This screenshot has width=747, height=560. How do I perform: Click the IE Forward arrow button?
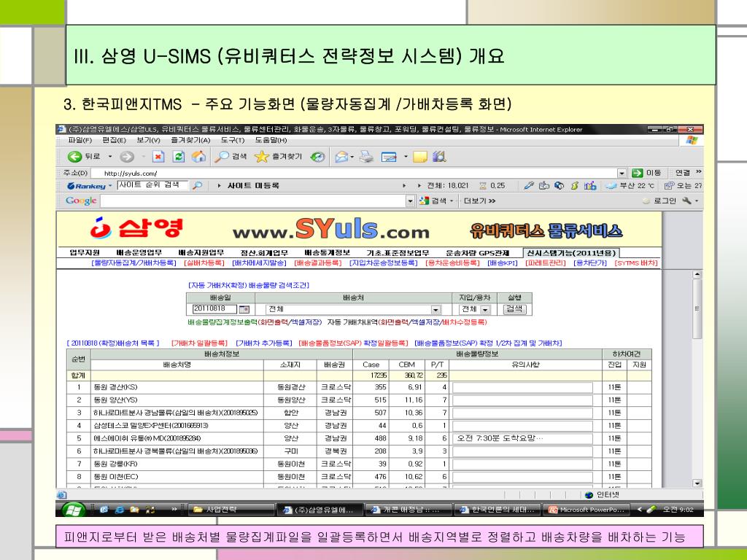click(x=127, y=157)
